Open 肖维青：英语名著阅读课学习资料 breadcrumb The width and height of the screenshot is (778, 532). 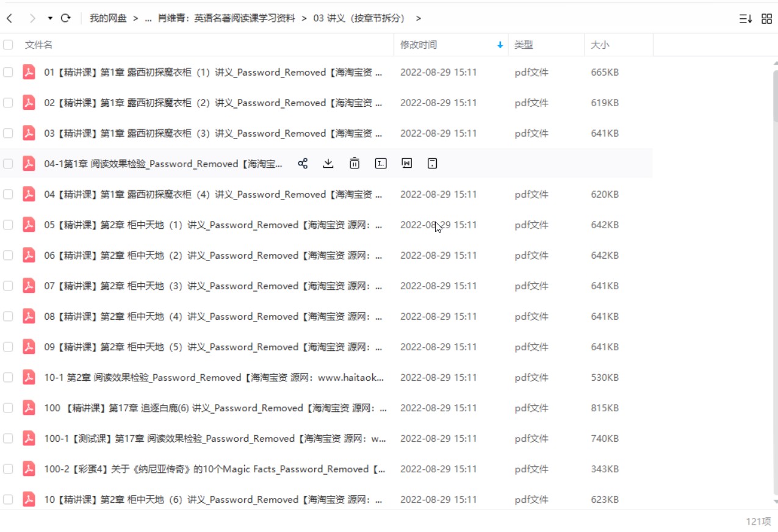click(227, 18)
